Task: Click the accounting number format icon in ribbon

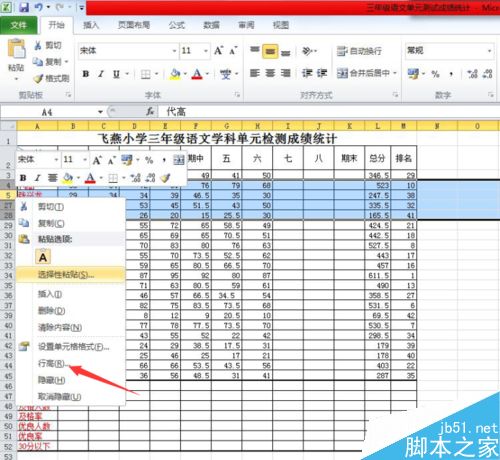Action: click(413, 74)
